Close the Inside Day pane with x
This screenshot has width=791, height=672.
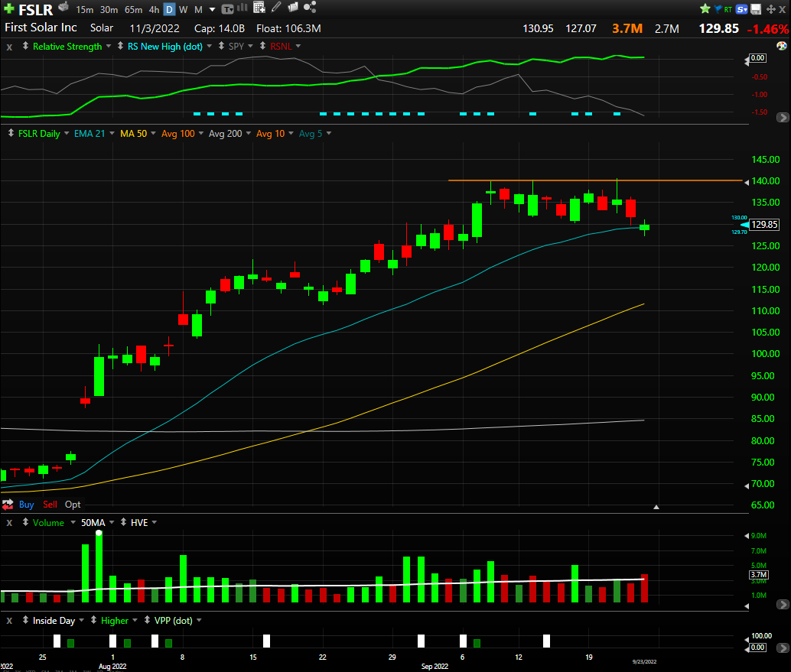pyautogui.click(x=9, y=621)
